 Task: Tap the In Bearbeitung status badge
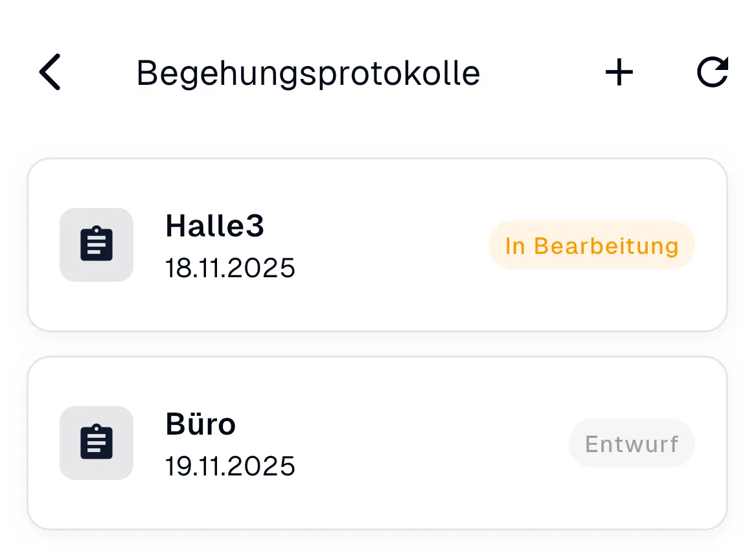tap(590, 245)
